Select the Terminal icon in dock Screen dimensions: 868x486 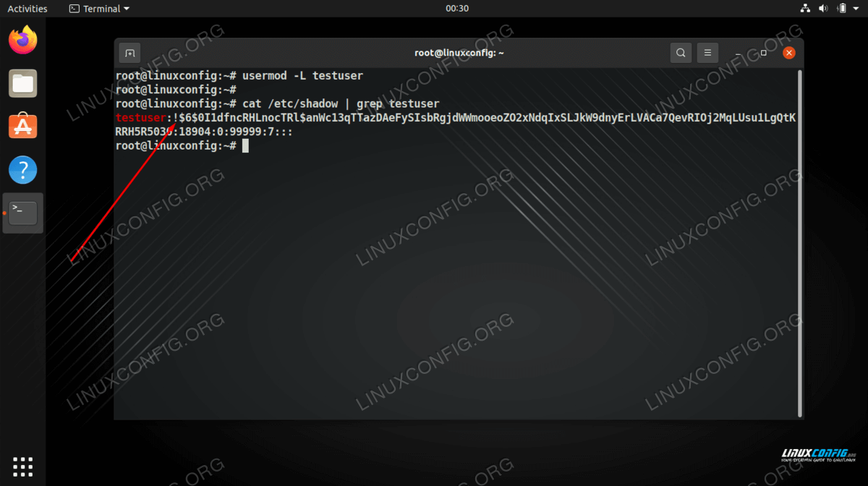click(23, 213)
